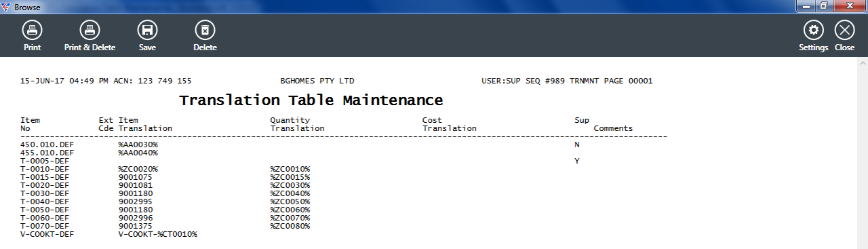Screen dimensions: 868x249
Task: Click the Print printer icon
Action: pyautogui.click(x=32, y=30)
